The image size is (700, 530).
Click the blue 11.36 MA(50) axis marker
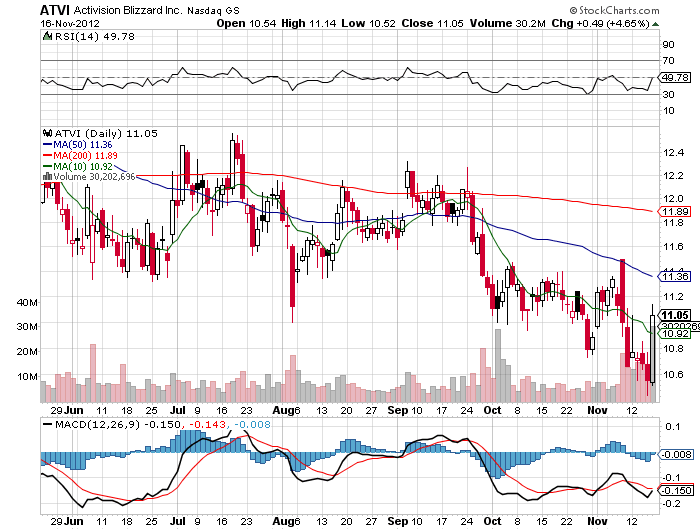(x=675, y=276)
